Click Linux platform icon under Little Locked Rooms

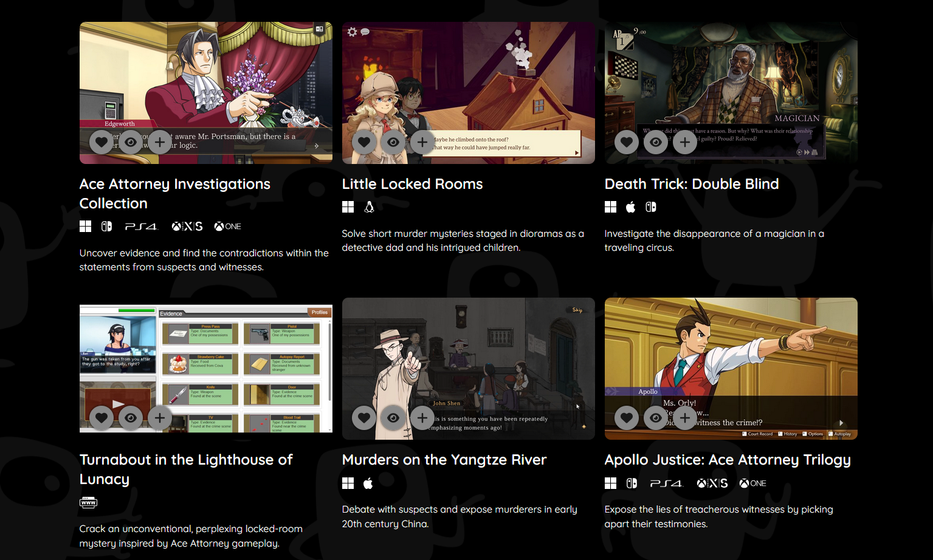[x=369, y=207]
